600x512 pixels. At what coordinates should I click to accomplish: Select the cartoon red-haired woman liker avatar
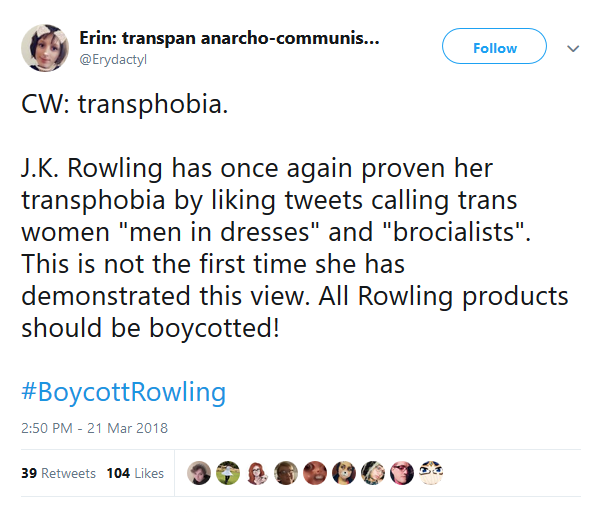[x=257, y=473]
